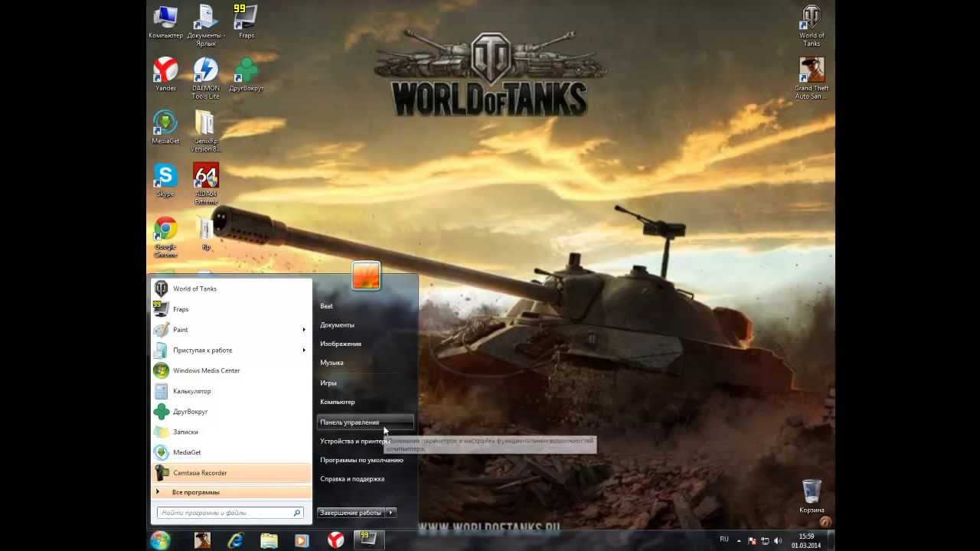
Task: Launch Google Chrome from the desktop
Action: [x=165, y=237]
